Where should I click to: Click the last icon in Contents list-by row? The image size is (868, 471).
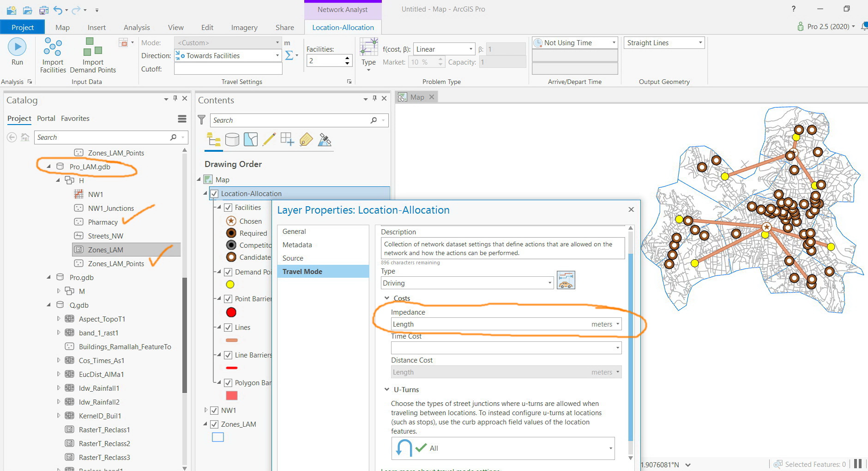click(325, 139)
